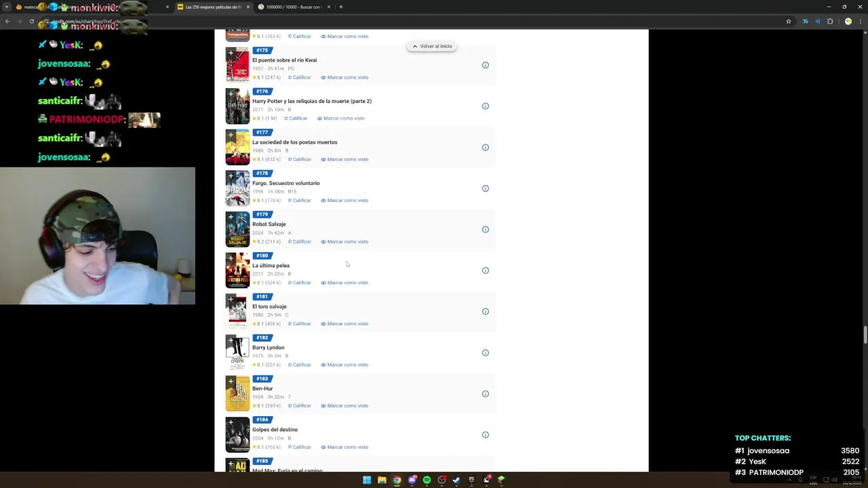This screenshot has height=488, width=868.
Task: Click Calificar for Harry Potter parte 2
Action: tap(296, 118)
